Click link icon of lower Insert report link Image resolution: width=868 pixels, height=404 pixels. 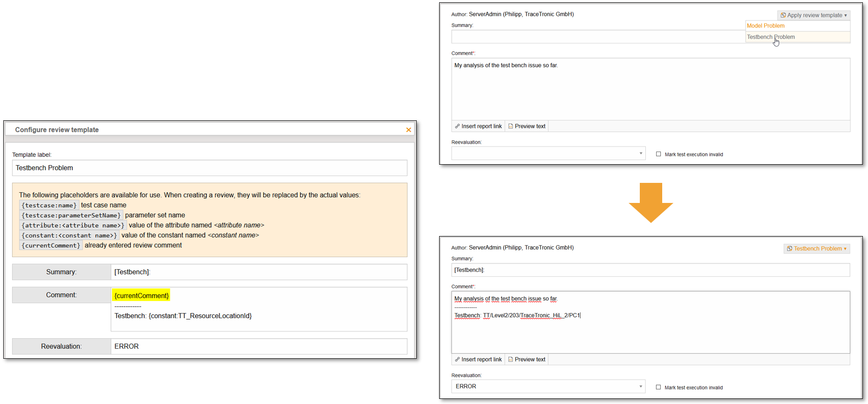coord(457,360)
